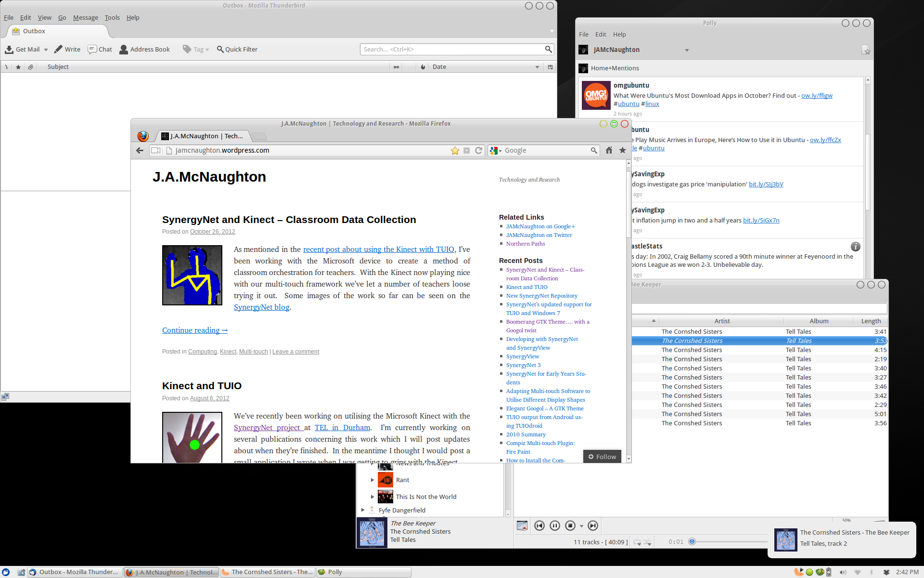The height and width of the screenshot is (578, 924).
Task: Open Thunderbird Message menu
Action: [x=85, y=17]
